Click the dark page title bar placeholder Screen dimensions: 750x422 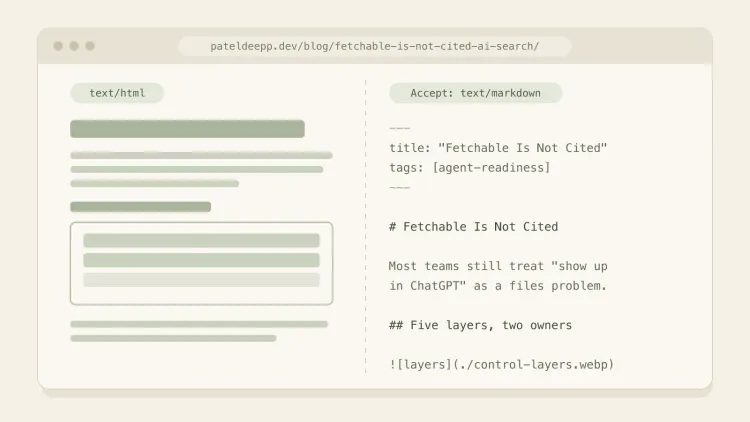[188, 129]
